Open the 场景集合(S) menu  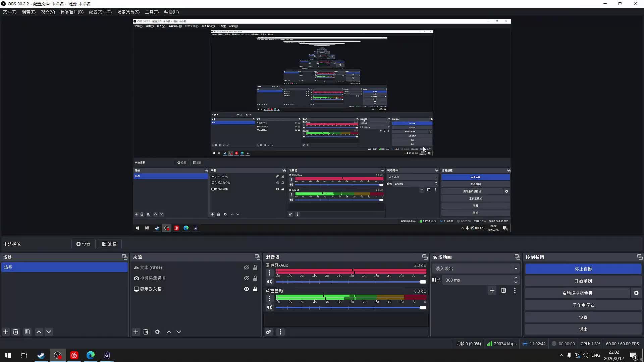point(128,12)
